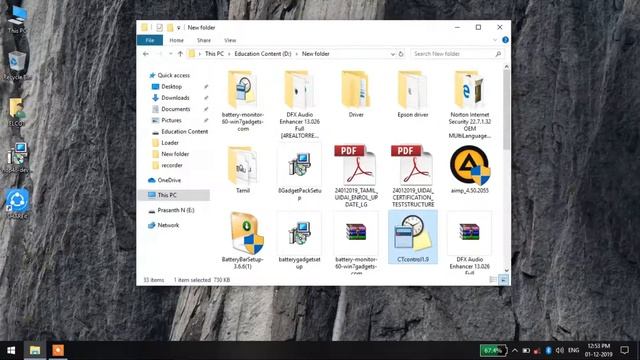This screenshot has height=360, width=640.
Task: Select the aimp_4.50.2055 installer
Action: pos(469,169)
